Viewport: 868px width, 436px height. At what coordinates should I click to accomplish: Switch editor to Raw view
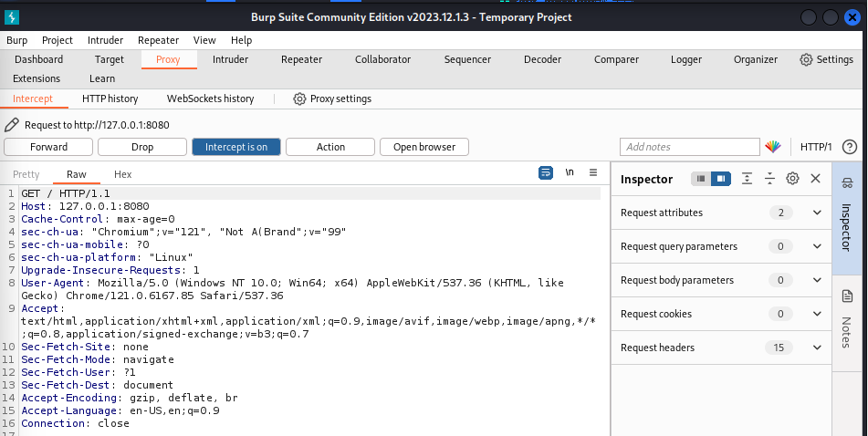(77, 174)
